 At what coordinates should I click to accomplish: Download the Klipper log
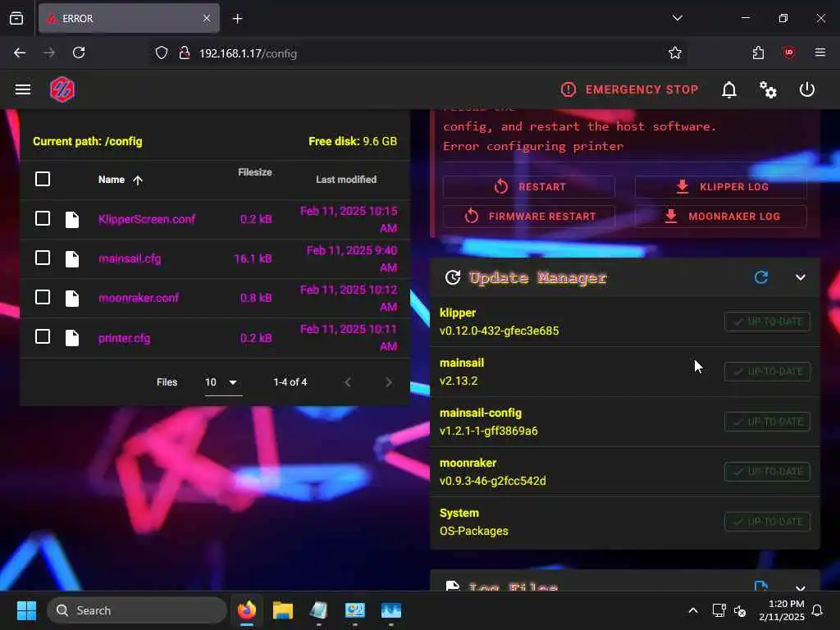pos(720,187)
